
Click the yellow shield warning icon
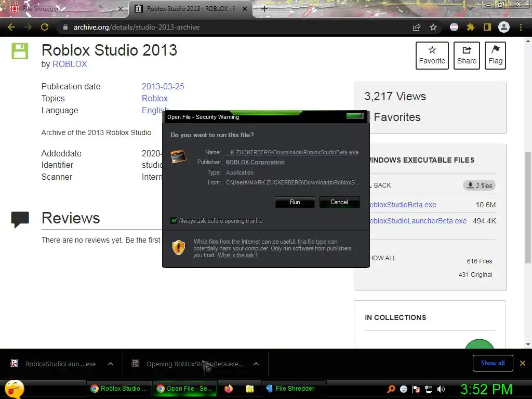coord(179,248)
